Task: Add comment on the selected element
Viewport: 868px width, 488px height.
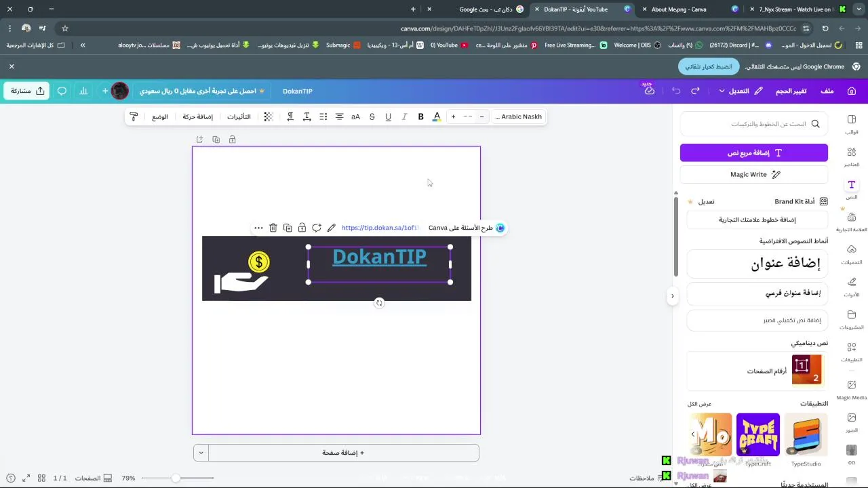Action: coord(317,228)
